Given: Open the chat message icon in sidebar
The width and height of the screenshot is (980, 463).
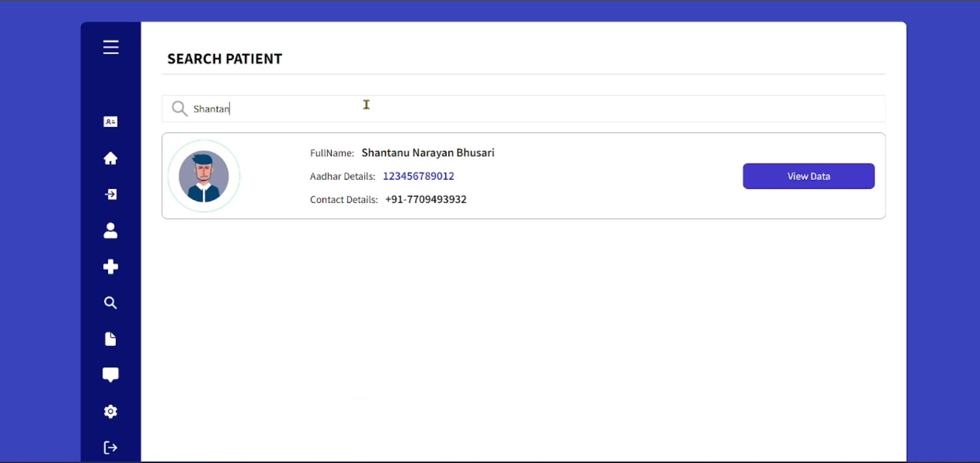Looking at the screenshot, I should [x=111, y=375].
